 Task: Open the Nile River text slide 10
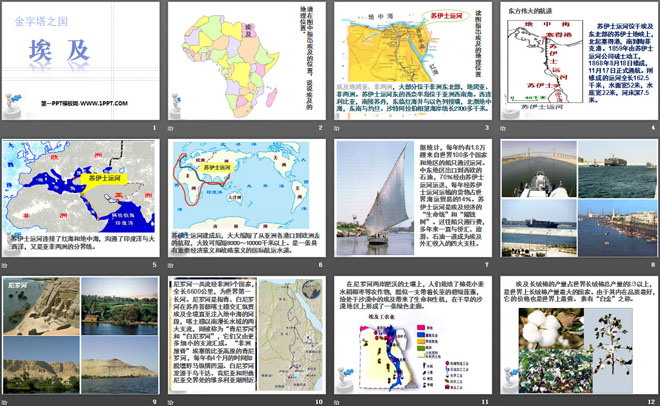pos(246,336)
